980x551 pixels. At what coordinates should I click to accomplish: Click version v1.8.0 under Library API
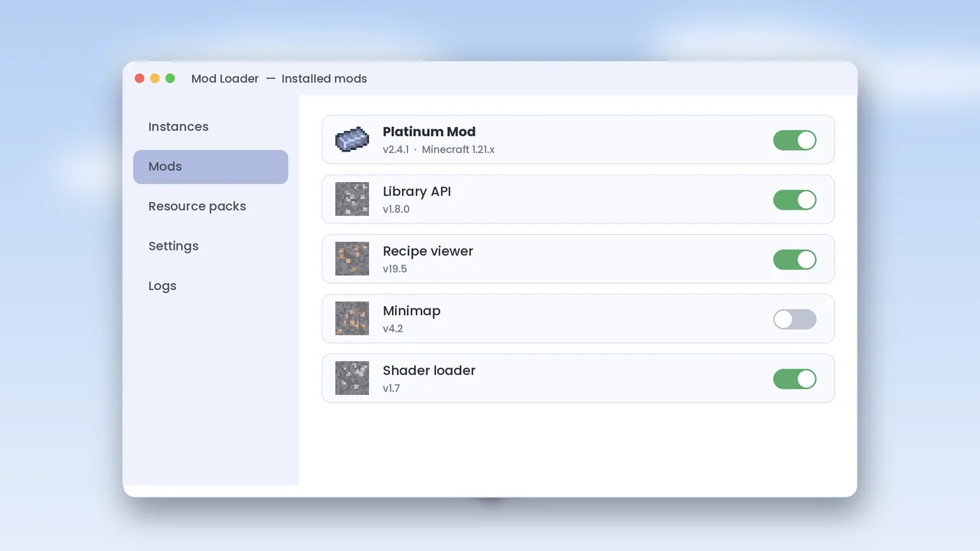tap(396, 209)
